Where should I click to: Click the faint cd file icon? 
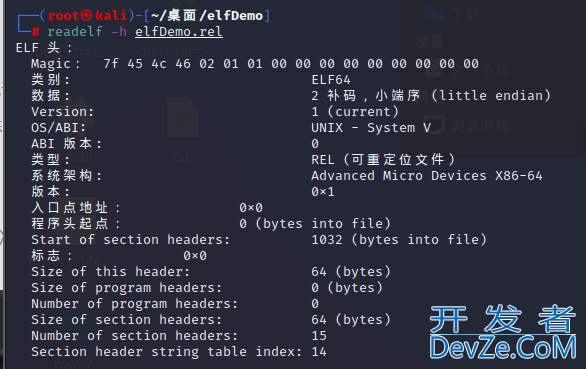[182, 117]
